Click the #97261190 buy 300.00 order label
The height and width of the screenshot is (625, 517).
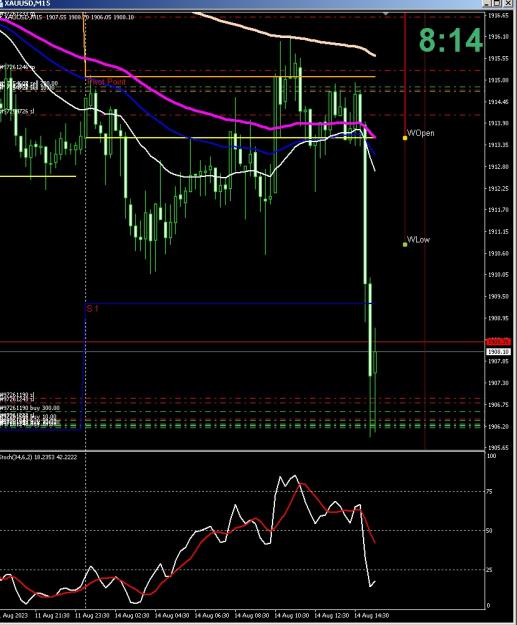pyautogui.click(x=30, y=408)
